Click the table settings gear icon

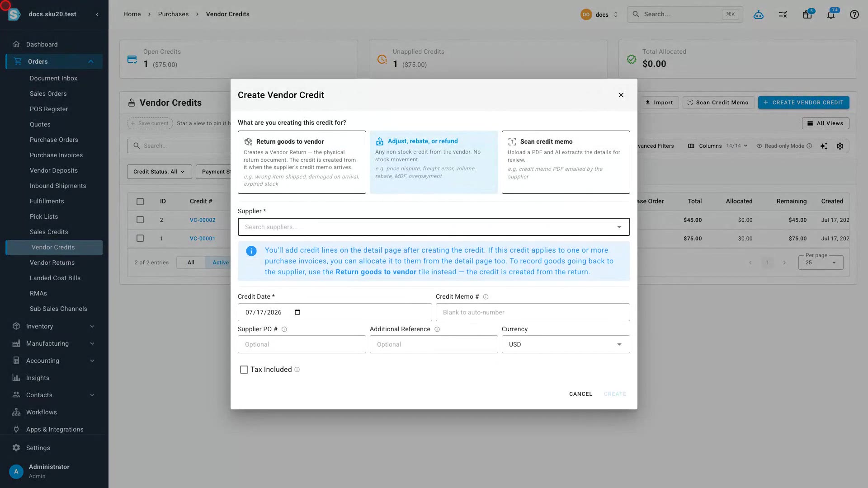tap(840, 146)
